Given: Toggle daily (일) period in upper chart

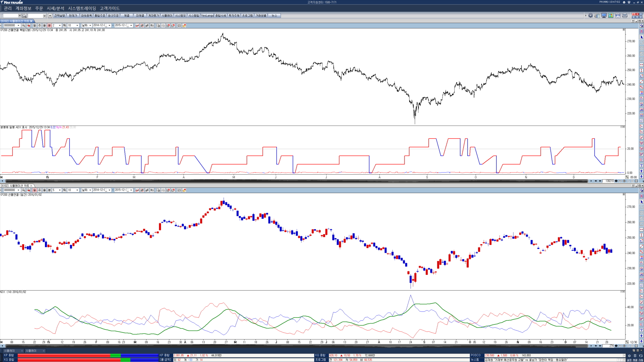Looking at the screenshot, I should coord(34,25).
